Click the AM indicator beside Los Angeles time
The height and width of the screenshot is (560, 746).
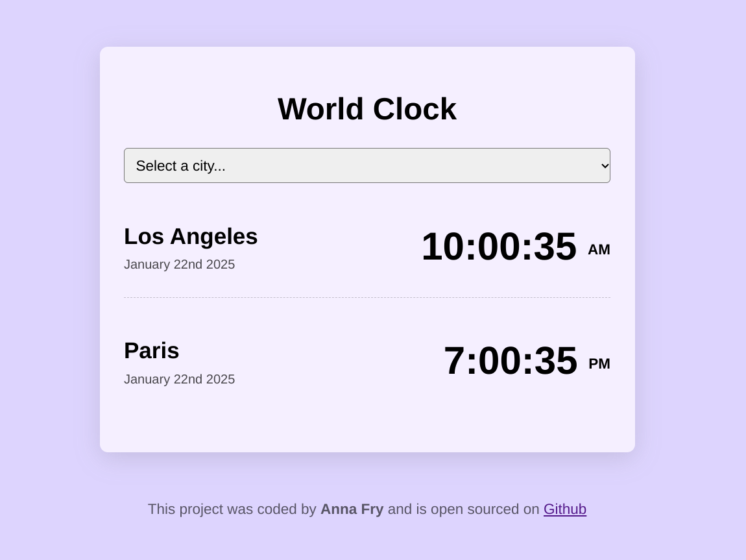pos(599,249)
